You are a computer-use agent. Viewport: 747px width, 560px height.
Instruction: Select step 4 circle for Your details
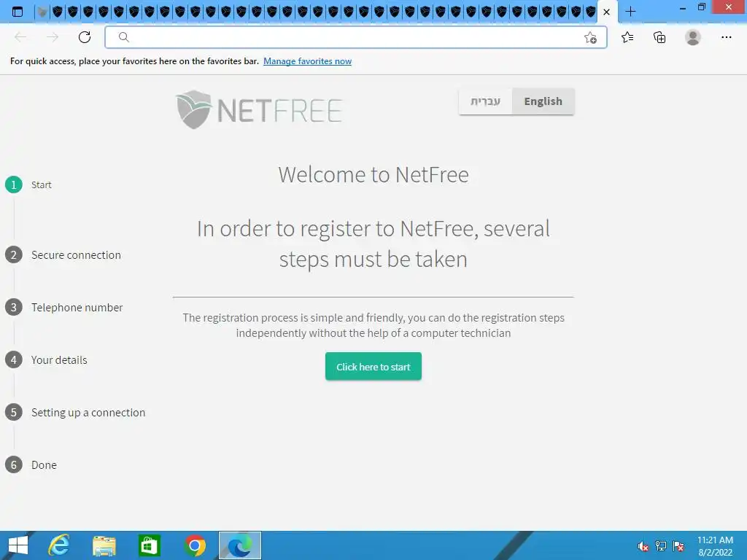point(14,359)
